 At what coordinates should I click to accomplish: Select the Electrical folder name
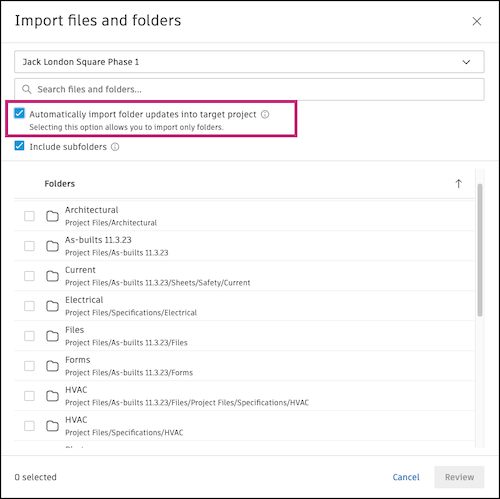(84, 300)
